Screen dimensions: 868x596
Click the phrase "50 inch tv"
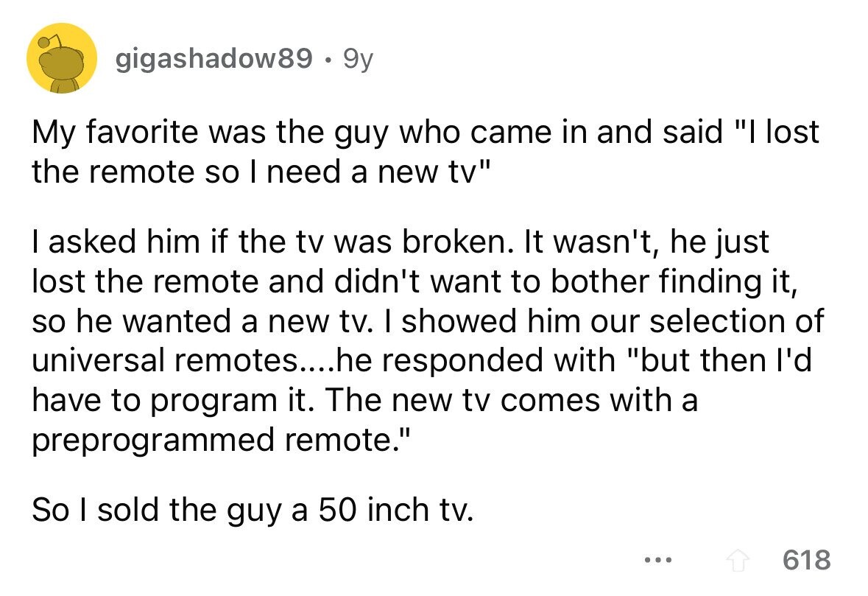(x=395, y=510)
